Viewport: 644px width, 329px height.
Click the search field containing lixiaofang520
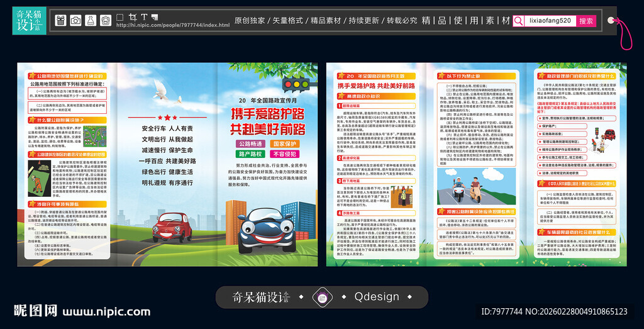tap(550, 21)
